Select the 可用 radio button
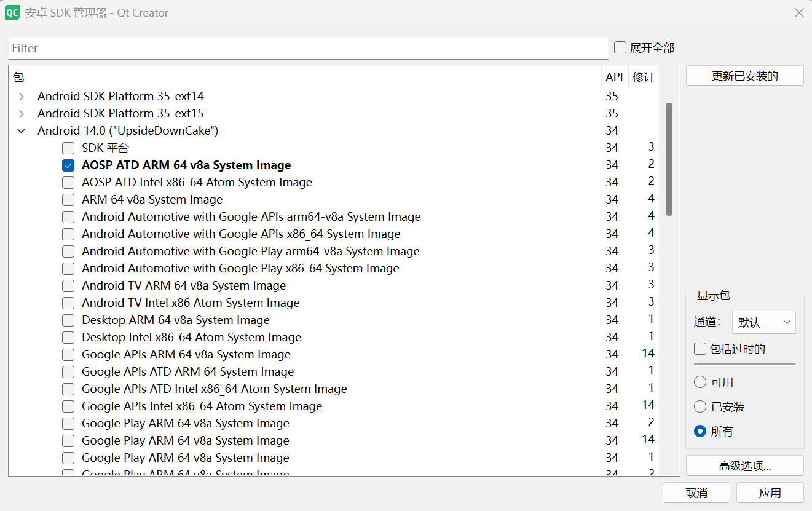The width and height of the screenshot is (812, 511). [700, 382]
